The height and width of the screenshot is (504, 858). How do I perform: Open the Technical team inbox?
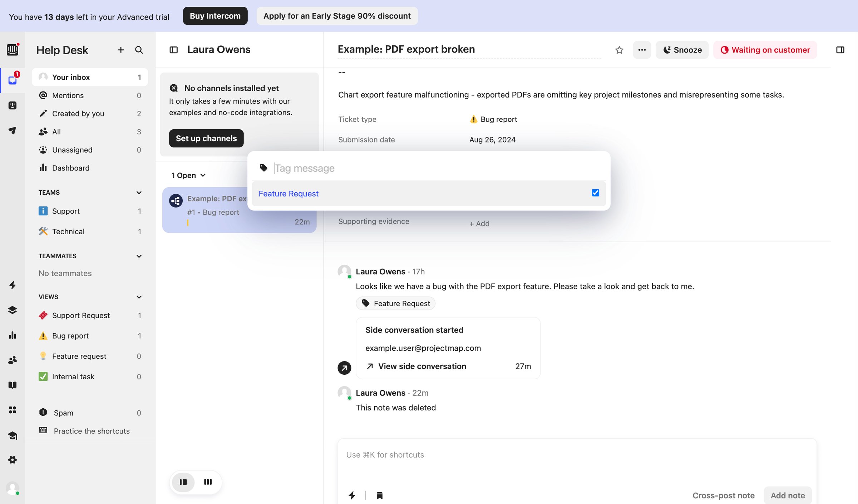[90, 231]
